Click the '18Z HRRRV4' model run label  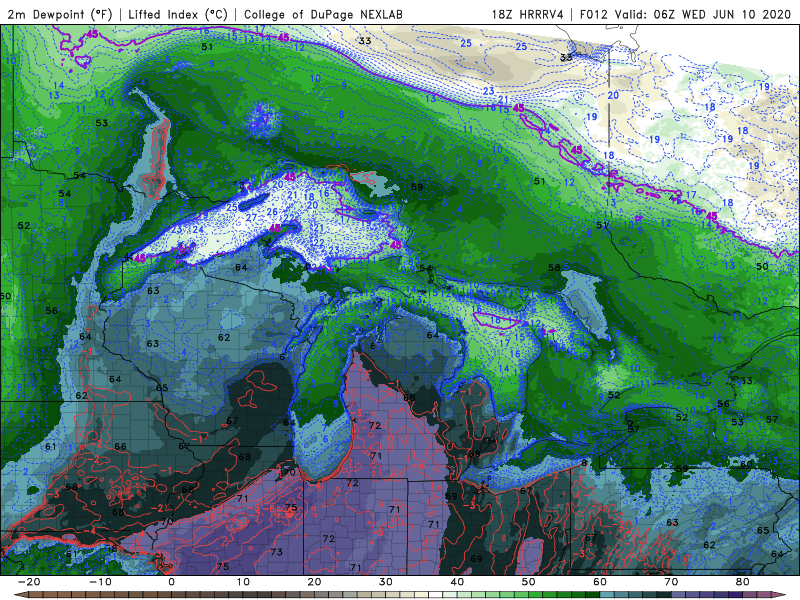[528, 14]
